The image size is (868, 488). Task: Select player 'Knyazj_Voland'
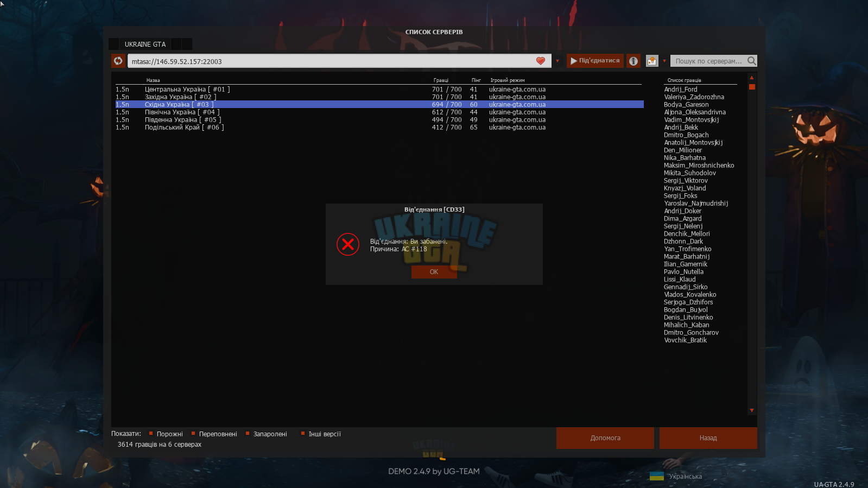tap(685, 188)
